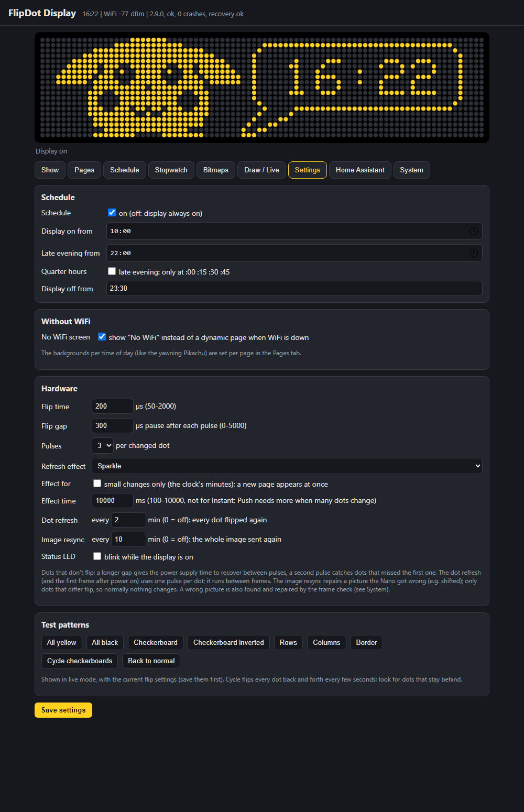This screenshot has height=812, width=524.
Task: Toggle the Schedule on checkbox
Action: pyautogui.click(x=112, y=213)
